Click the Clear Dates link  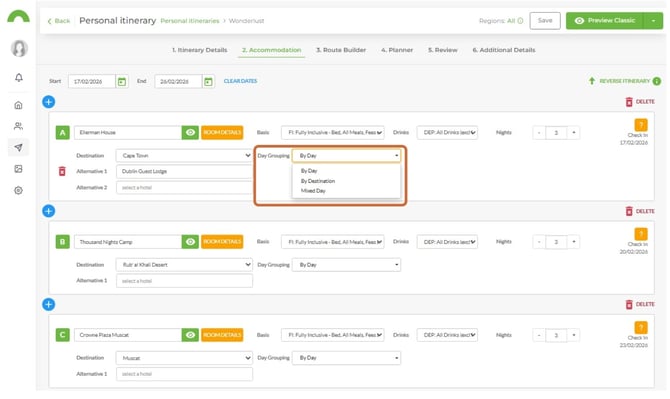click(241, 81)
